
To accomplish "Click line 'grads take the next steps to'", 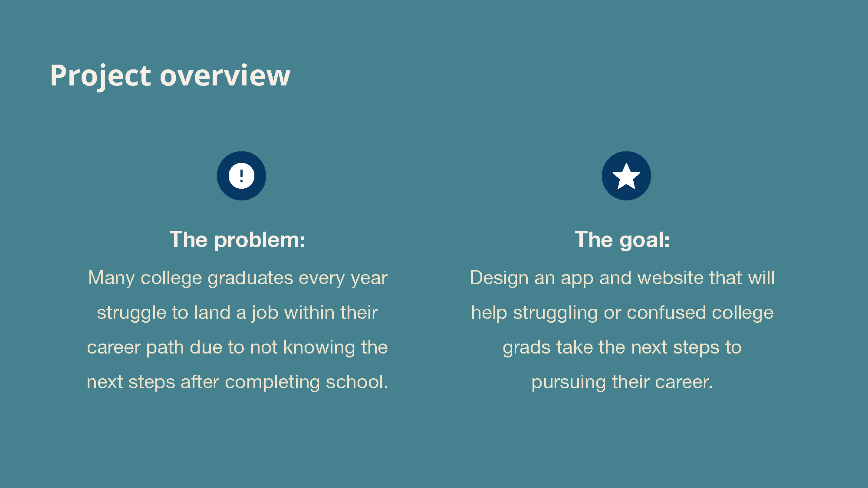I will coord(622,347).
